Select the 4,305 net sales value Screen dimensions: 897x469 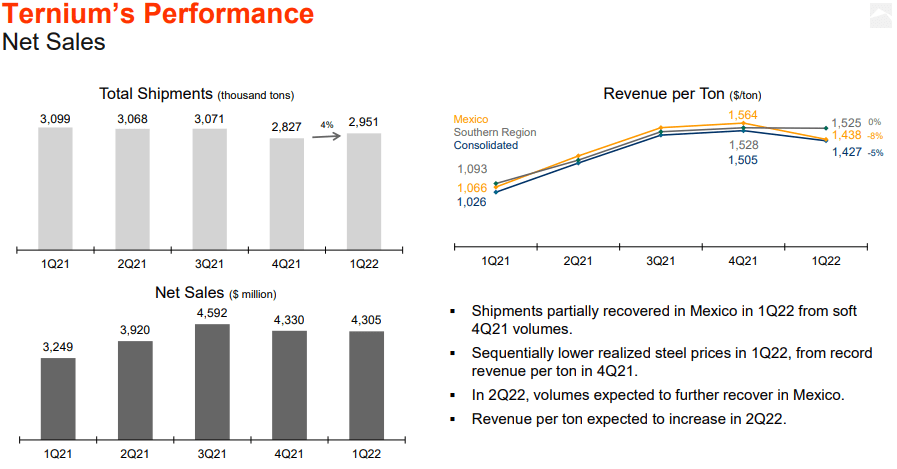pos(366,320)
